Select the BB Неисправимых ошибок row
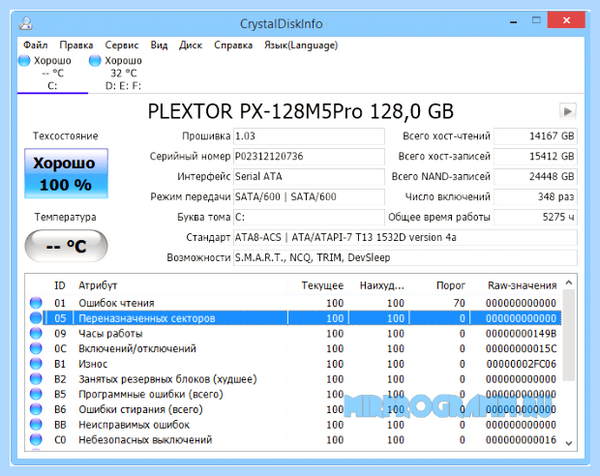600x476 pixels. click(295, 425)
